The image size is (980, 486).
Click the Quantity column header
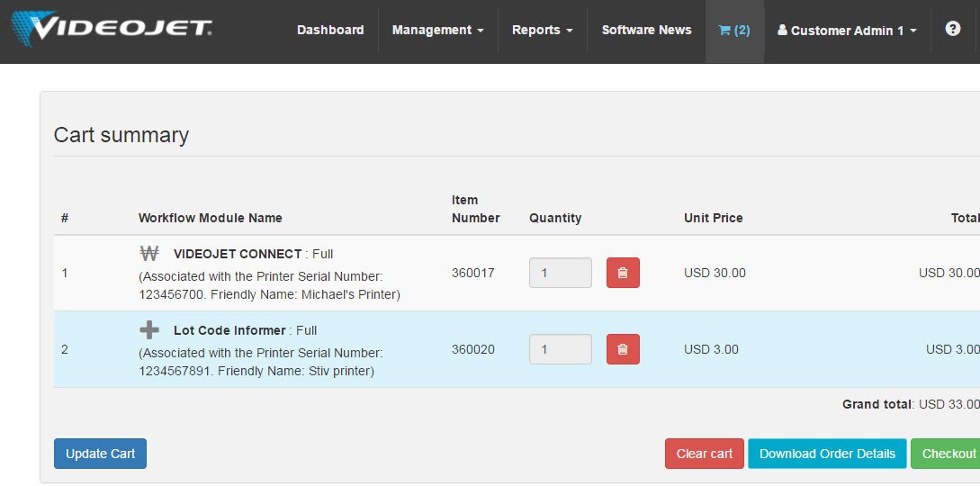pos(555,218)
